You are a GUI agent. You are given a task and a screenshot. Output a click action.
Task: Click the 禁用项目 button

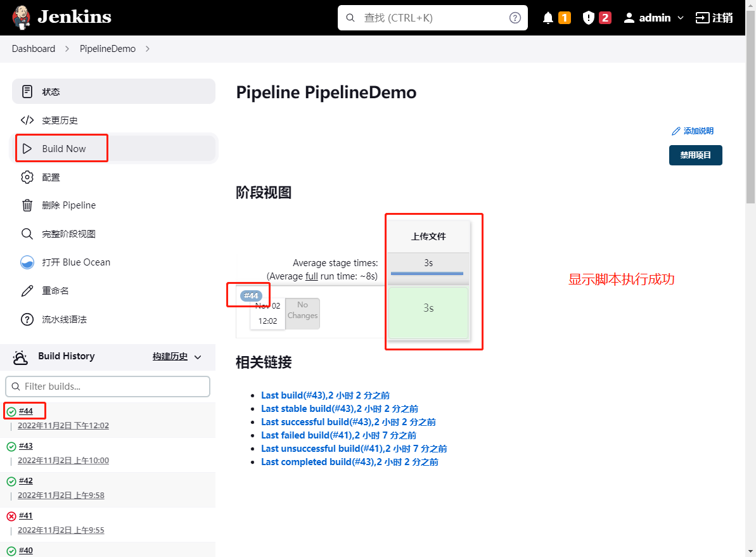click(695, 155)
